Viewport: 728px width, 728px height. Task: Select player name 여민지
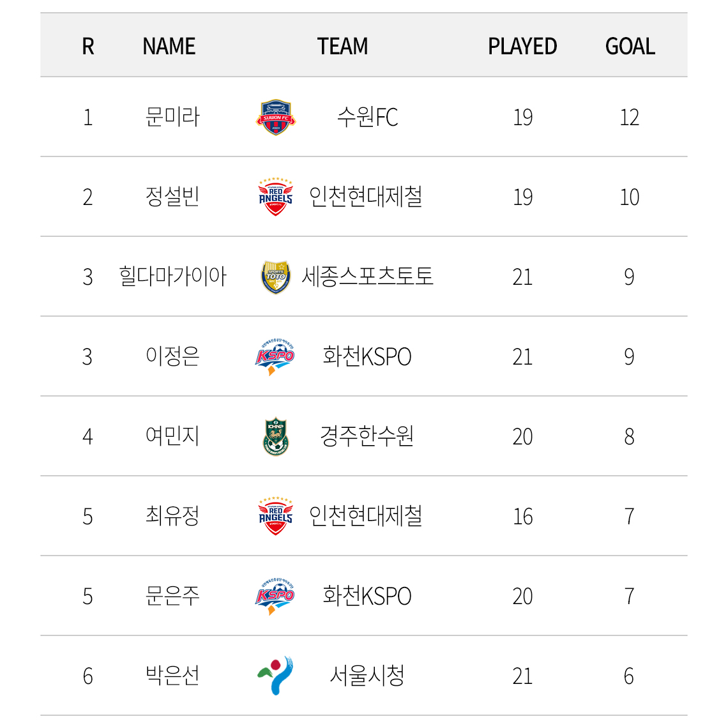point(172,436)
